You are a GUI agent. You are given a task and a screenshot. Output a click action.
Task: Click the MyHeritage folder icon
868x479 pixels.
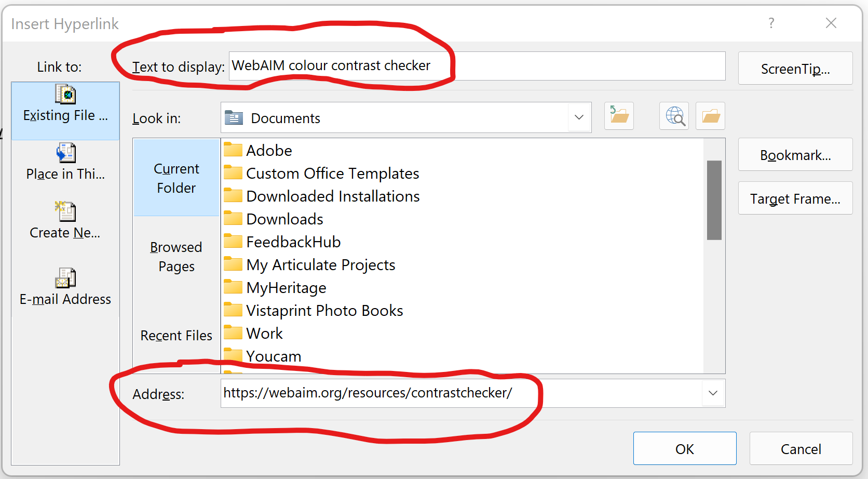233,287
